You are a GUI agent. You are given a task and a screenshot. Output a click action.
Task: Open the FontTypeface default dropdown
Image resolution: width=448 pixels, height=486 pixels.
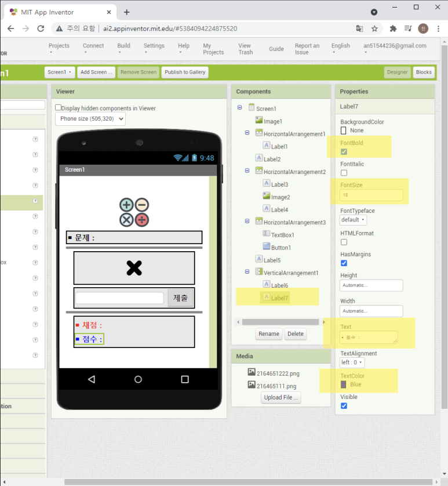point(353,220)
